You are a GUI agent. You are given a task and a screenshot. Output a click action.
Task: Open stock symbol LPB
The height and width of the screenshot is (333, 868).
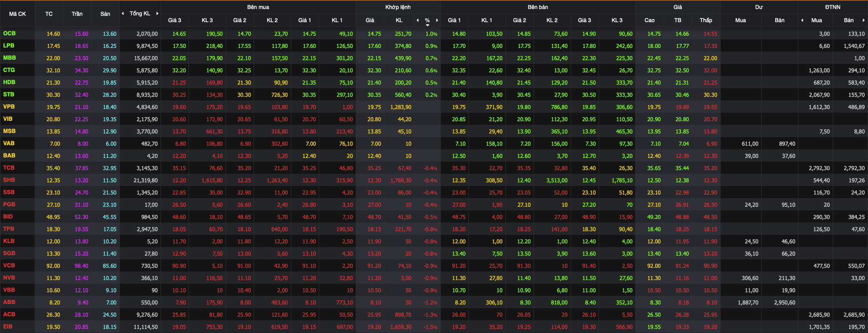[x=9, y=46]
